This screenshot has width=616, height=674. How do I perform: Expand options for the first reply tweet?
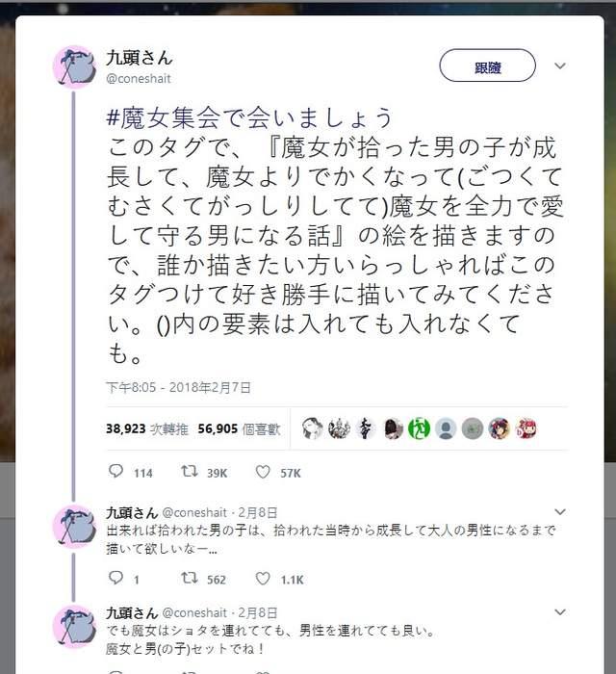[560, 511]
